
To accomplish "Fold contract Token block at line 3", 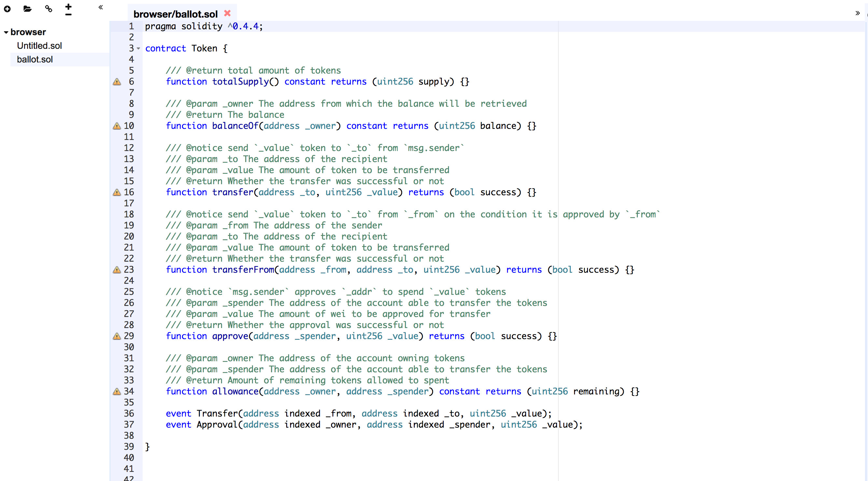I will coord(138,48).
